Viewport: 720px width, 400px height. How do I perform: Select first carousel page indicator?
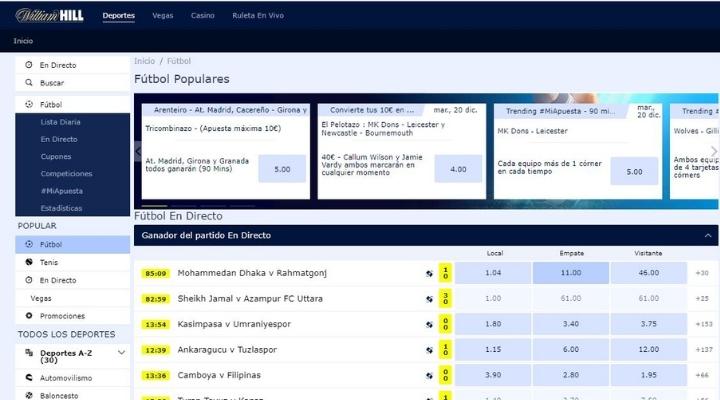[154, 206]
